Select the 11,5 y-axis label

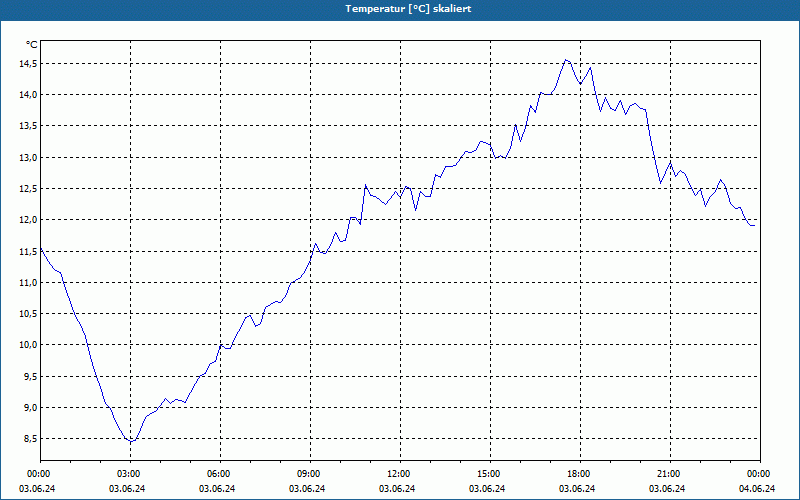point(28,252)
